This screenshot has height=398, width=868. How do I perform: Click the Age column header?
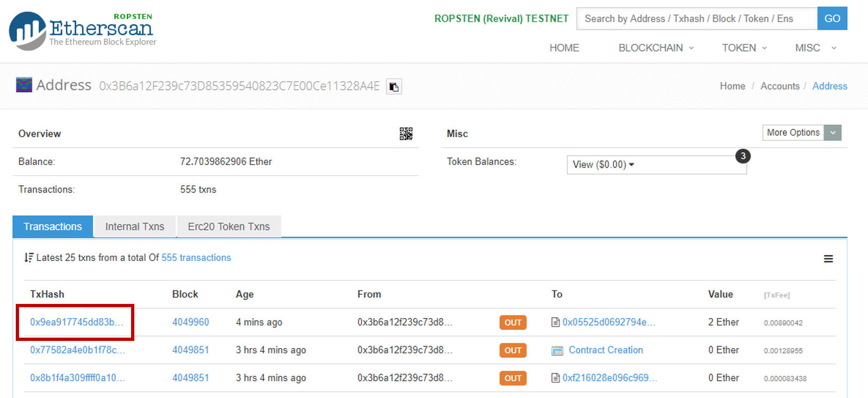click(x=245, y=294)
